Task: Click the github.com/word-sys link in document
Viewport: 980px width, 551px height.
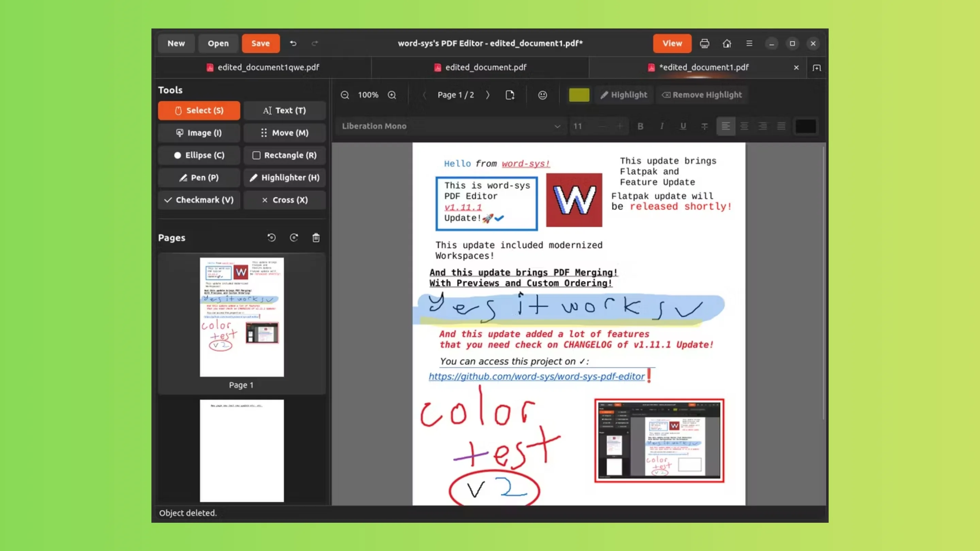Action: pos(537,377)
